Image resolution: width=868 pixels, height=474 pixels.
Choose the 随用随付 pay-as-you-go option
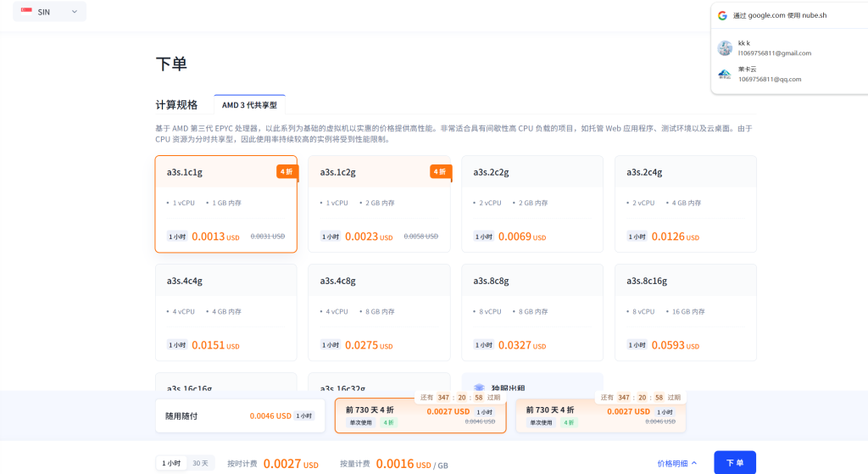[240, 415]
